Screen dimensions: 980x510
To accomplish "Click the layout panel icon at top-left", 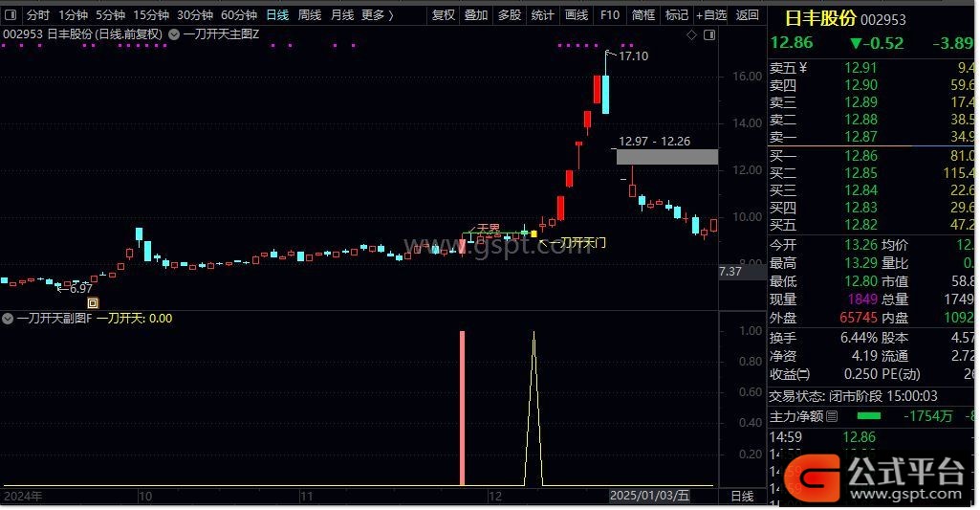I will [11, 15].
